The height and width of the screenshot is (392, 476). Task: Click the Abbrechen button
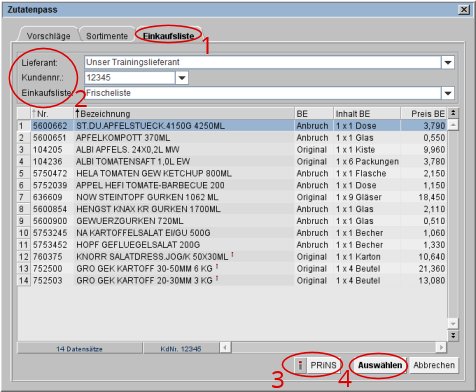[x=434, y=365]
